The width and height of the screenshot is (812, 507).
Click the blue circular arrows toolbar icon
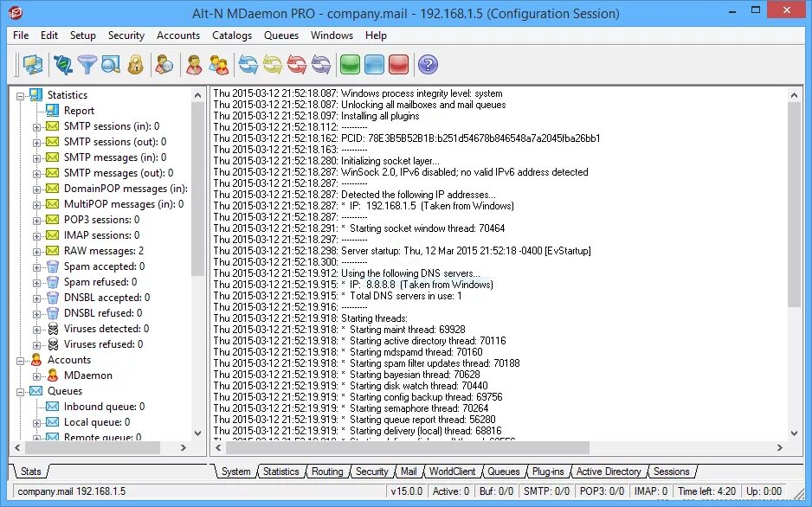248,65
